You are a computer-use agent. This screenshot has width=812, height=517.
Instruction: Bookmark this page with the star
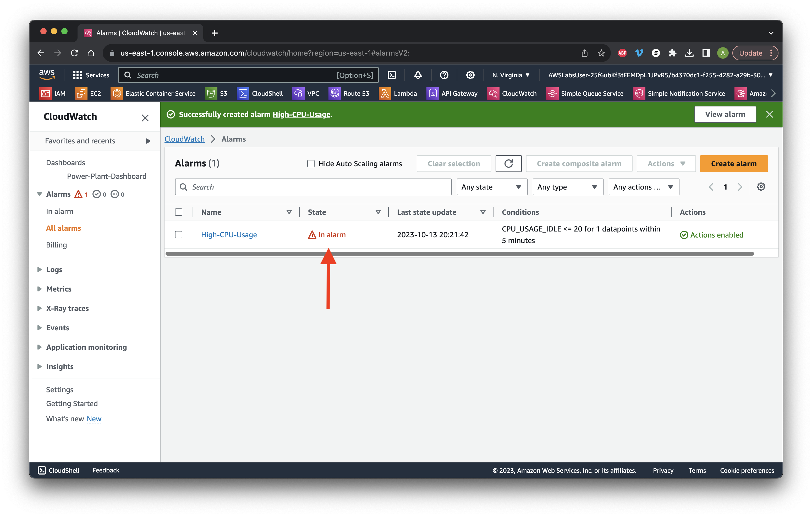(601, 53)
